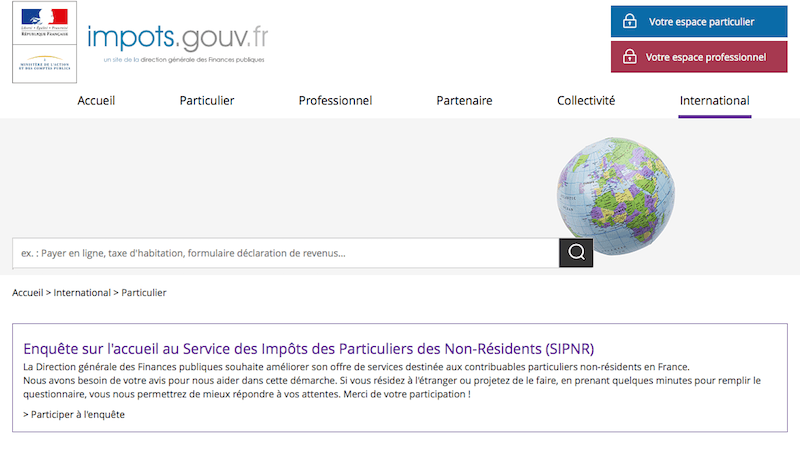Select the Particulier navigation menu
This screenshot has width=800, height=452.
[x=207, y=101]
